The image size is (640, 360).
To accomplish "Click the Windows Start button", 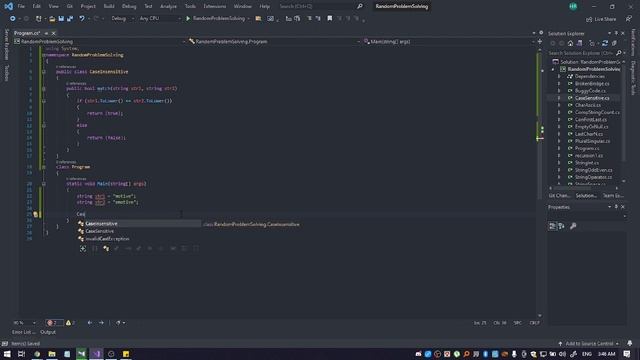I will click(7, 354).
